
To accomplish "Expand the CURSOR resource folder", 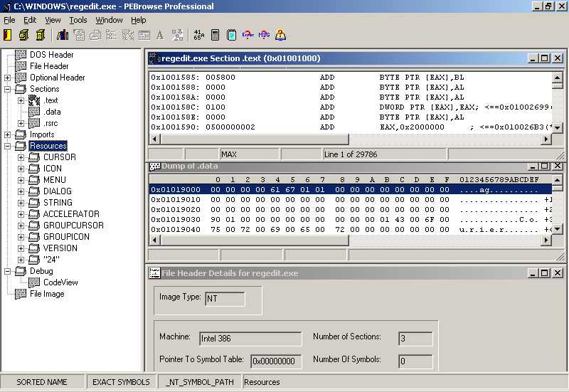I will click(x=21, y=157).
